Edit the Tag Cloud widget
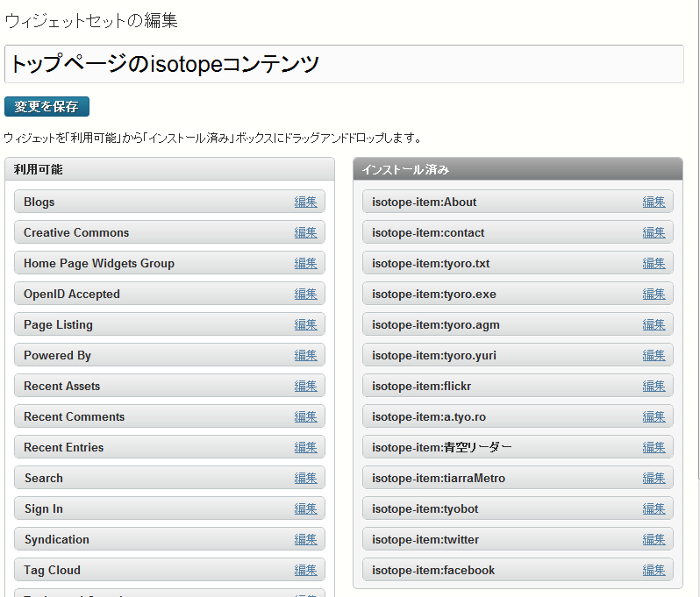 pos(305,570)
